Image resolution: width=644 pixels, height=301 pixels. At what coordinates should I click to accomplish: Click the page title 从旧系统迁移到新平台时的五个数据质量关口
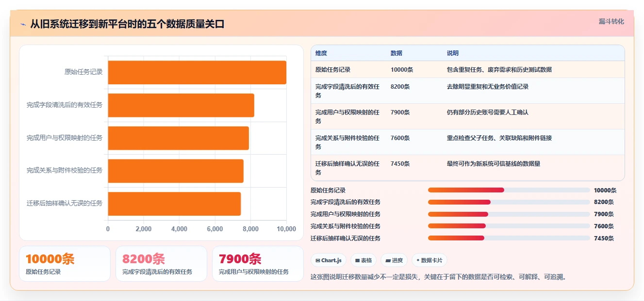click(x=127, y=24)
